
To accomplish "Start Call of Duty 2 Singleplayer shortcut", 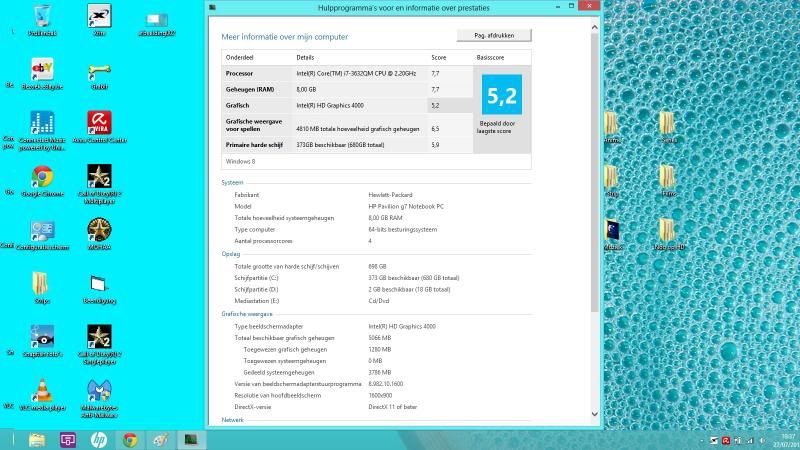I will point(99,344).
